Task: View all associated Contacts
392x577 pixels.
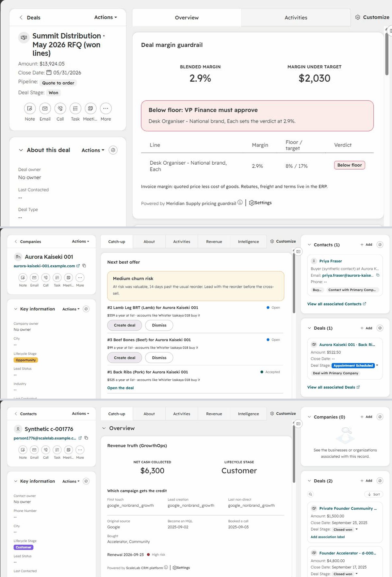Action: coord(336,304)
